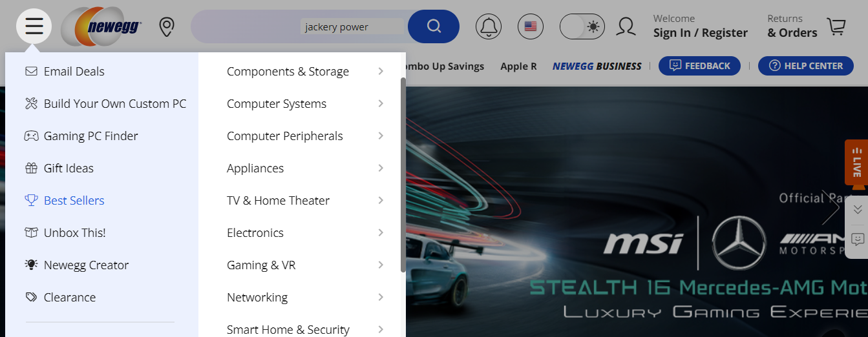Open the location pin selector
The image size is (868, 337).
pos(167,27)
